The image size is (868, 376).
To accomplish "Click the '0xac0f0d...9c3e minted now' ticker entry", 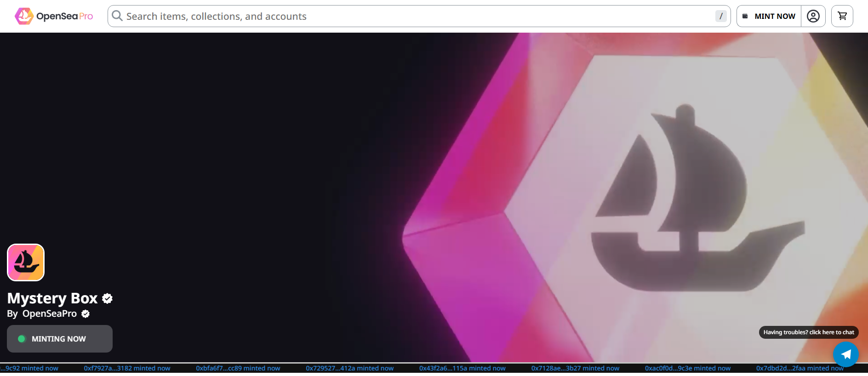I will click(x=688, y=368).
